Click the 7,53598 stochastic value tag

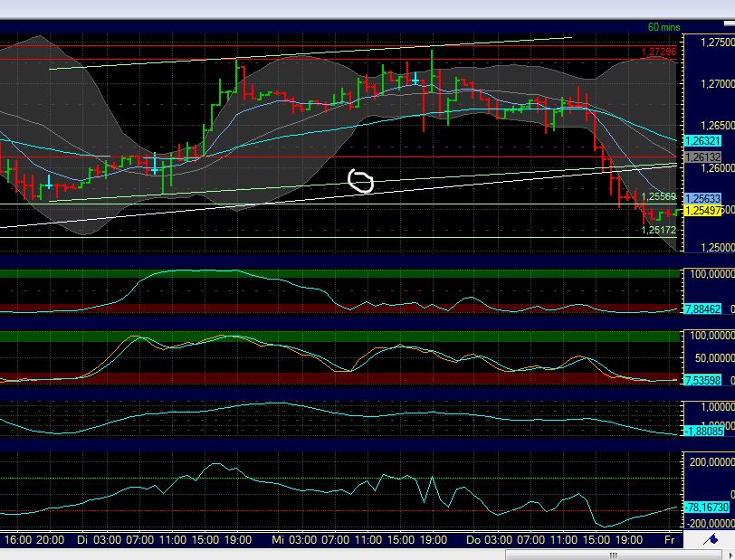point(702,380)
